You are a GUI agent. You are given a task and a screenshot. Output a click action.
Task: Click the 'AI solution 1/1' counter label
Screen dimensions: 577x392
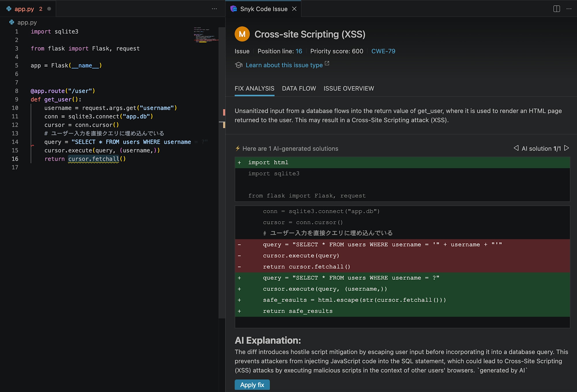pos(541,148)
